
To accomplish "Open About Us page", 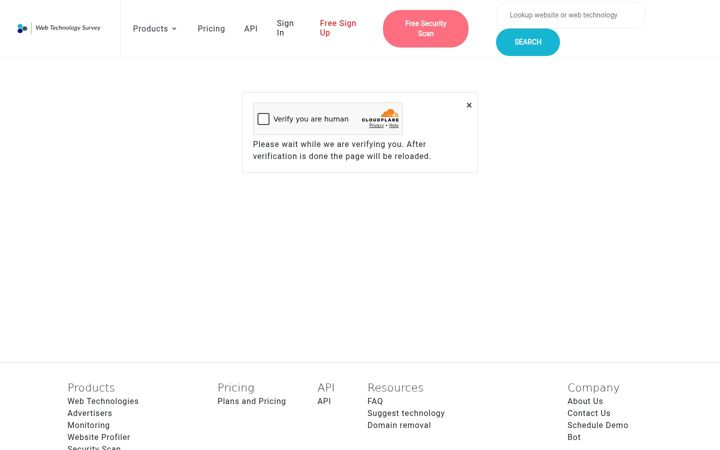I will pos(585,401).
